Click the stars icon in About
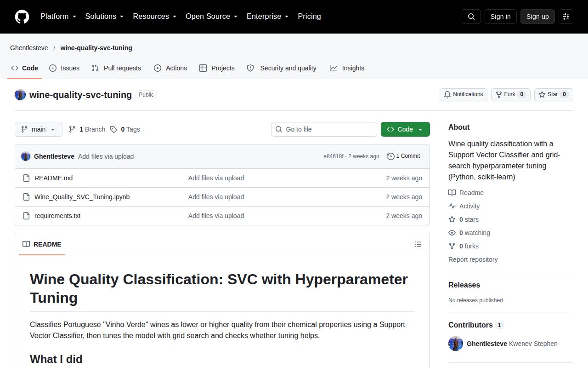The image size is (588, 368). coord(452,219)
